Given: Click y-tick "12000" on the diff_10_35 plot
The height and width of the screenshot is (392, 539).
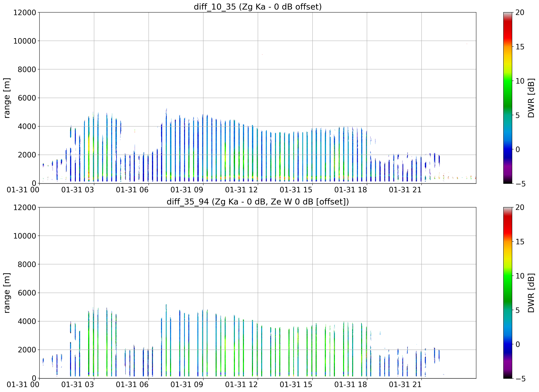Looking at the screenshot, I should (25, 12).
